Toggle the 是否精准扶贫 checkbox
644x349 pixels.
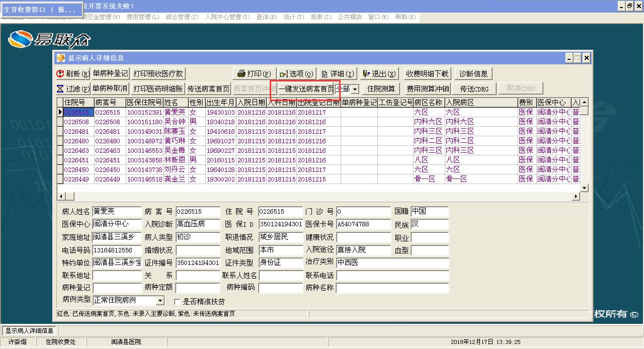click(x=177, y=302)
